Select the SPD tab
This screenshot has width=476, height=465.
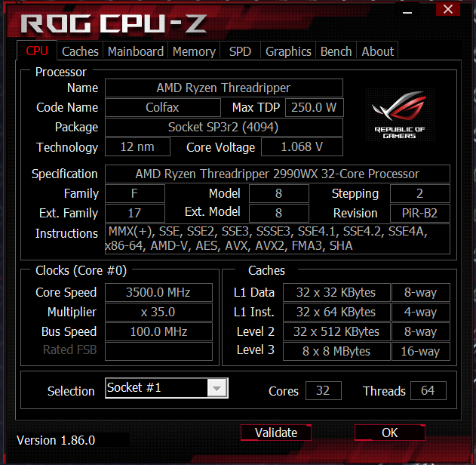tap(240, 51)
